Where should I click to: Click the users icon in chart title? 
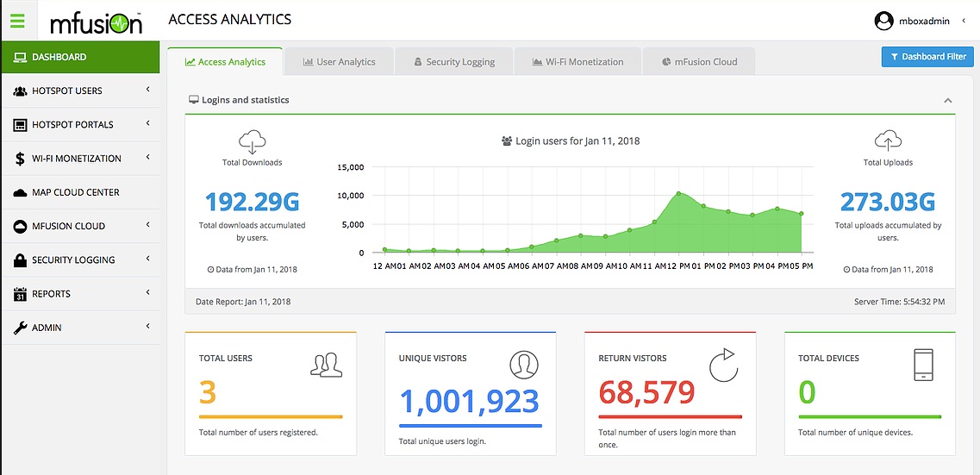point(507,141)
